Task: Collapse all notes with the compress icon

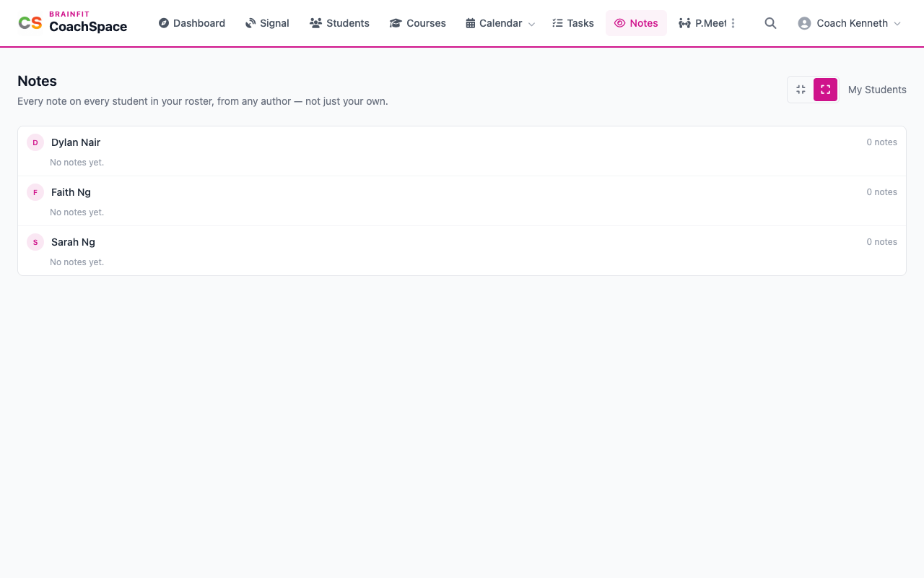Action: pyautogui.click(x=801, y=90)
